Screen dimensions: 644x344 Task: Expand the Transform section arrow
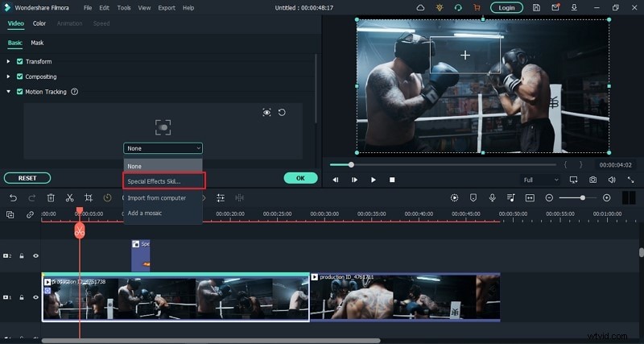coord(8,61)
